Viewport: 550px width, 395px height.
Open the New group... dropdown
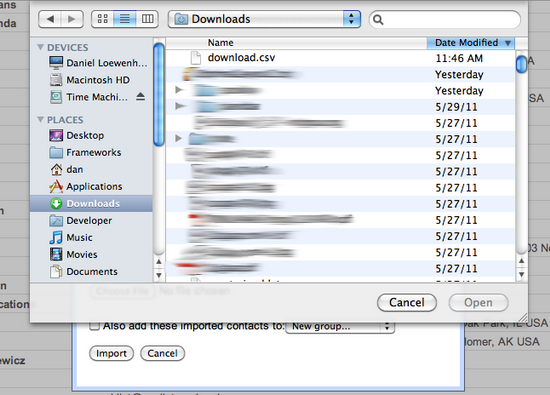click(340, 327)
